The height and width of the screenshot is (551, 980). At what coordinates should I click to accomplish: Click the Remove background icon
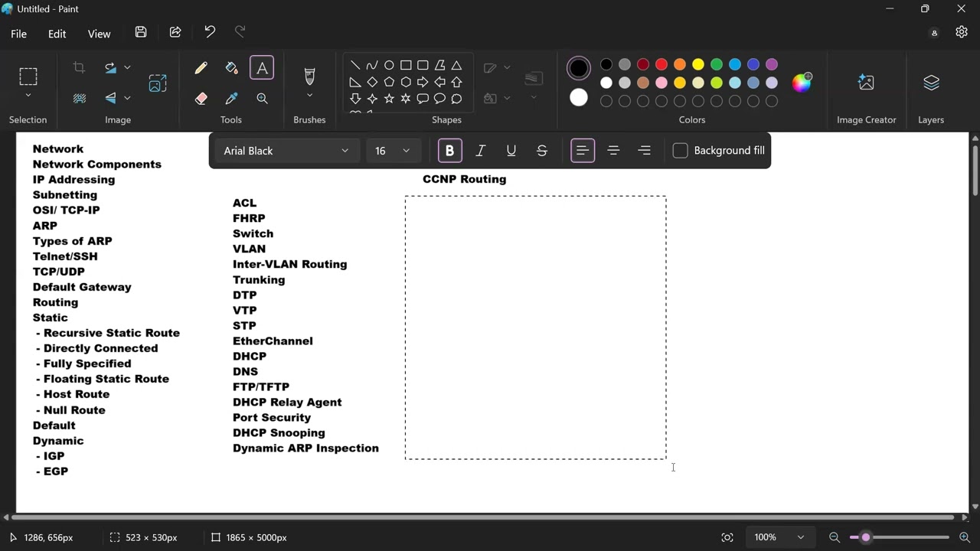(x=79, y=99)
